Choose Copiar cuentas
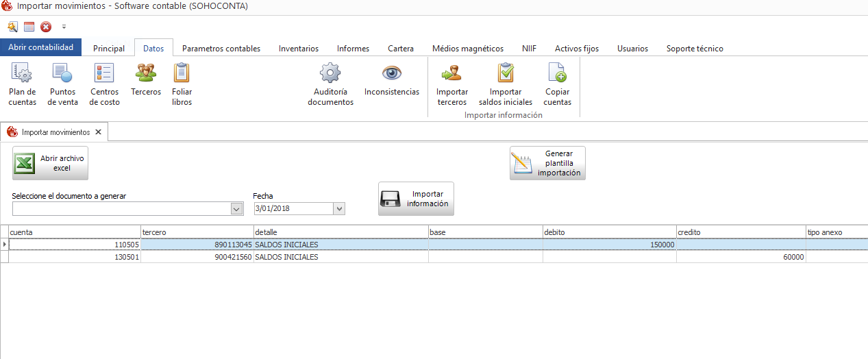The height and width of the screenshot is (359, 868). 557,84
